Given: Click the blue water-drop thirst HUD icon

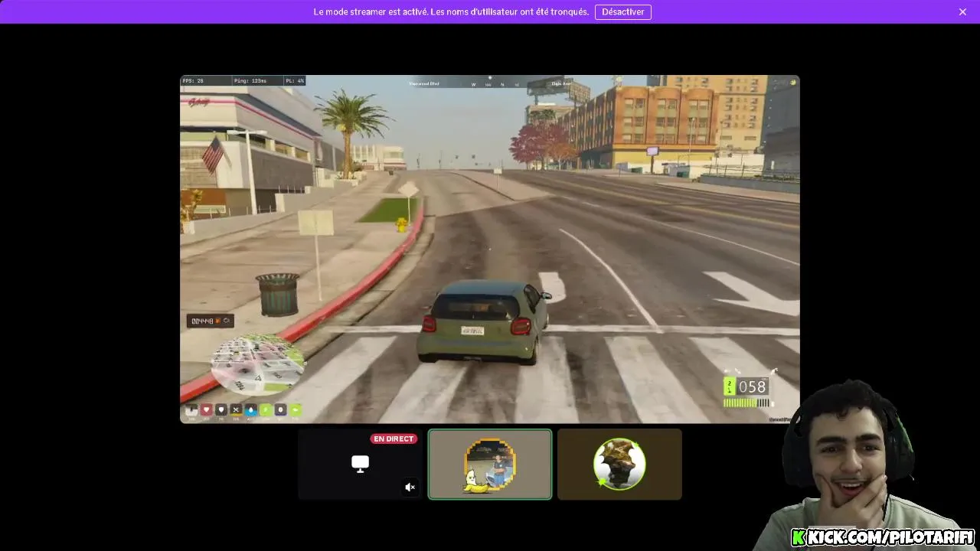Looking at the screenshot, I should tap(251, 409).
